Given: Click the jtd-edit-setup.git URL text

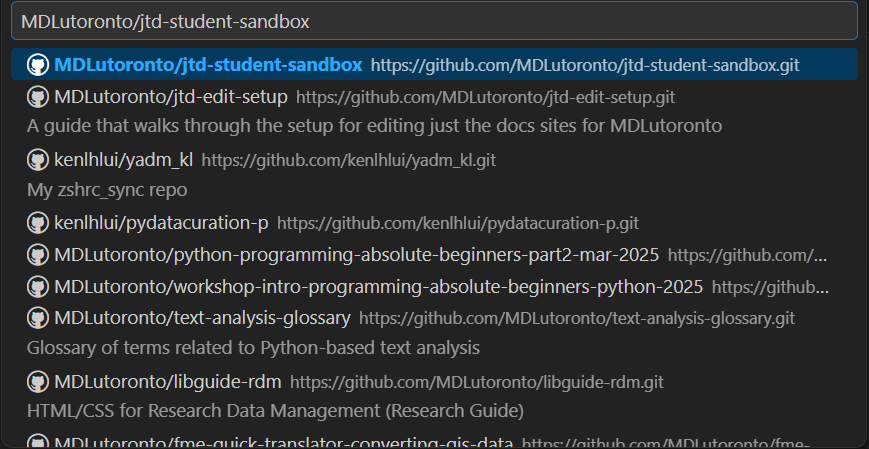Looking at the screenshot, I should (486, 97).
